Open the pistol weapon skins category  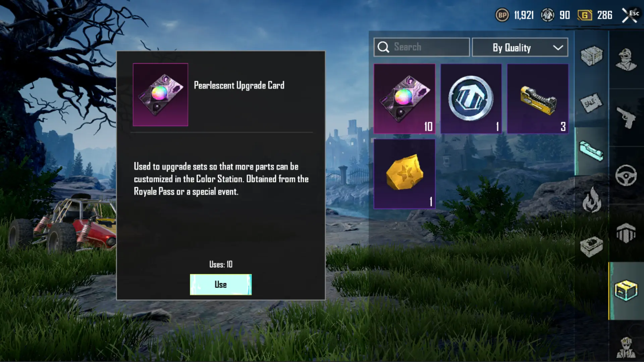point(626,118)
